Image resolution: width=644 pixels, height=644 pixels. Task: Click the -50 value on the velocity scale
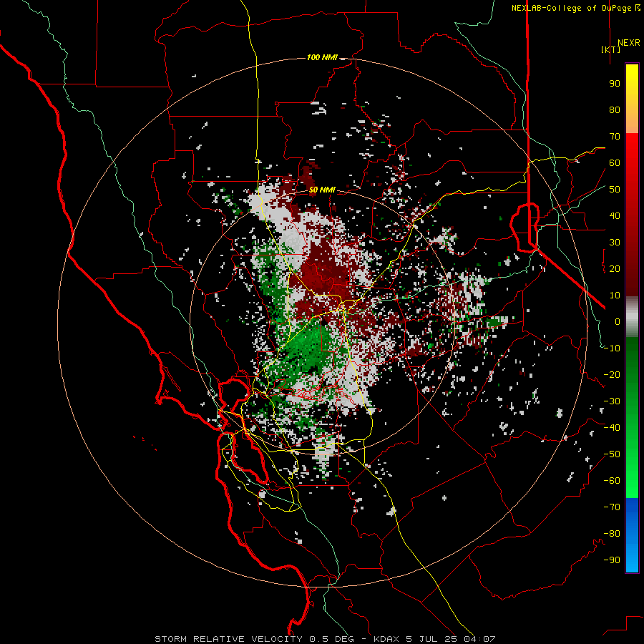pos(612,454)
